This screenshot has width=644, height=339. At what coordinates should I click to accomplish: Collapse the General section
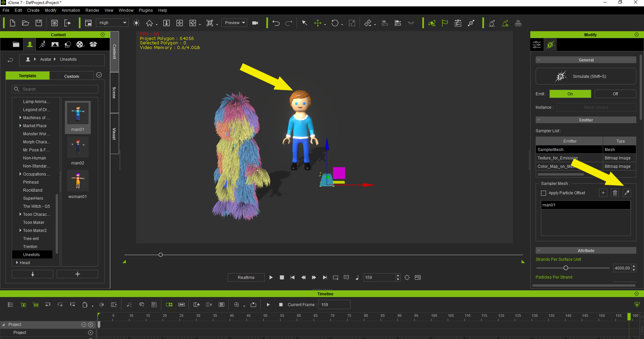point(539,60)
